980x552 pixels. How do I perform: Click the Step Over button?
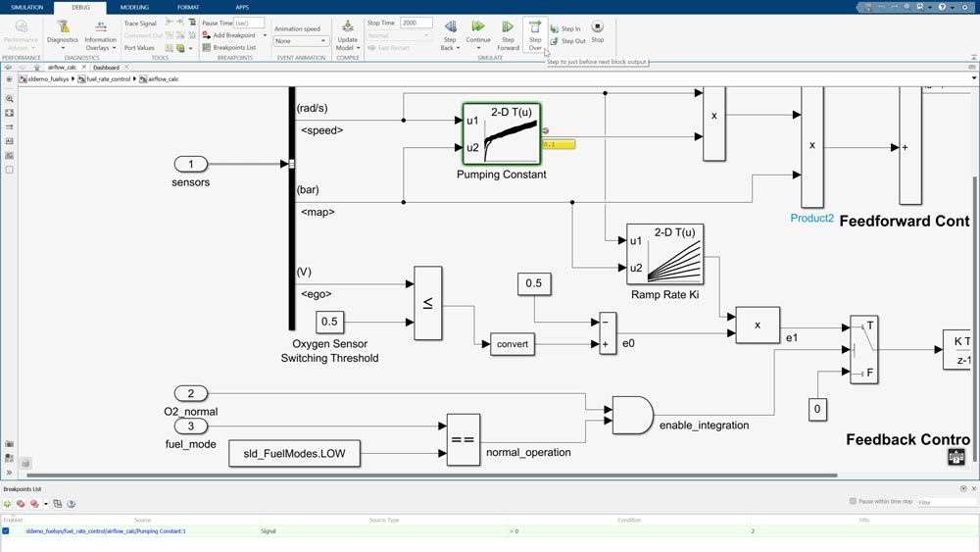535,32
